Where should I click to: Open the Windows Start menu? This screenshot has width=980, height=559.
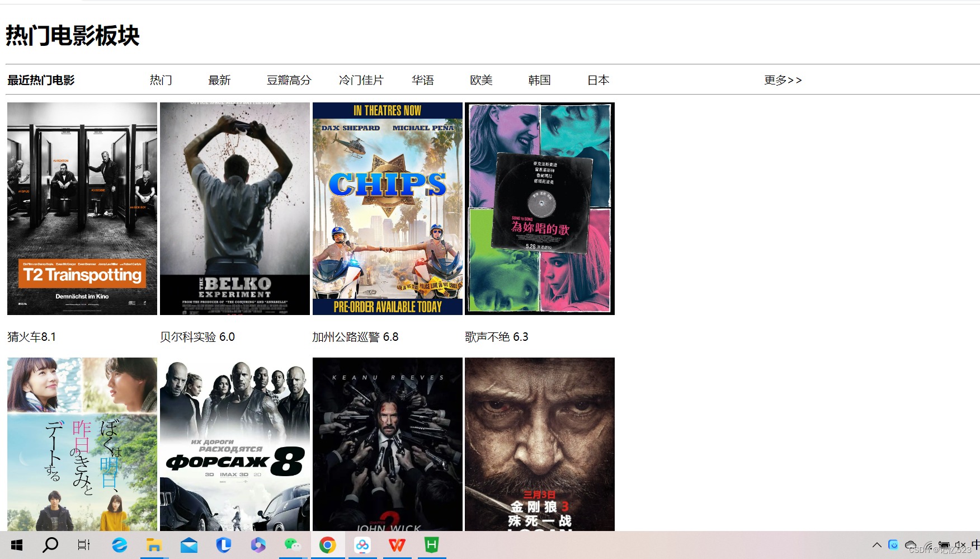[17, 545]
